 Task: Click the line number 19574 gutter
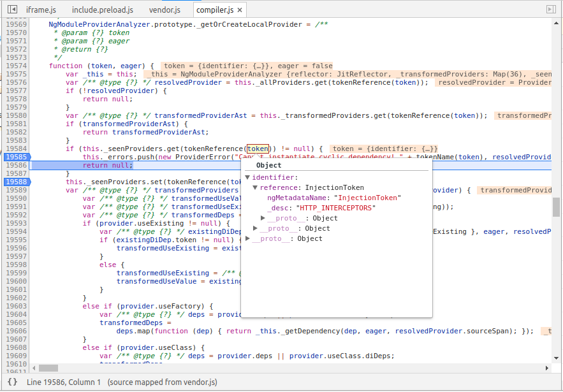[16, 66]
